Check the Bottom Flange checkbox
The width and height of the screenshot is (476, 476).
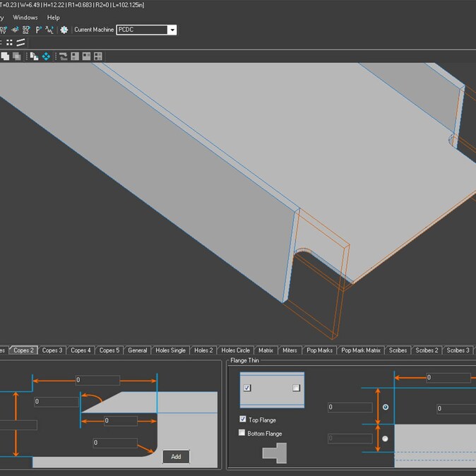click(x=242, y=433)
